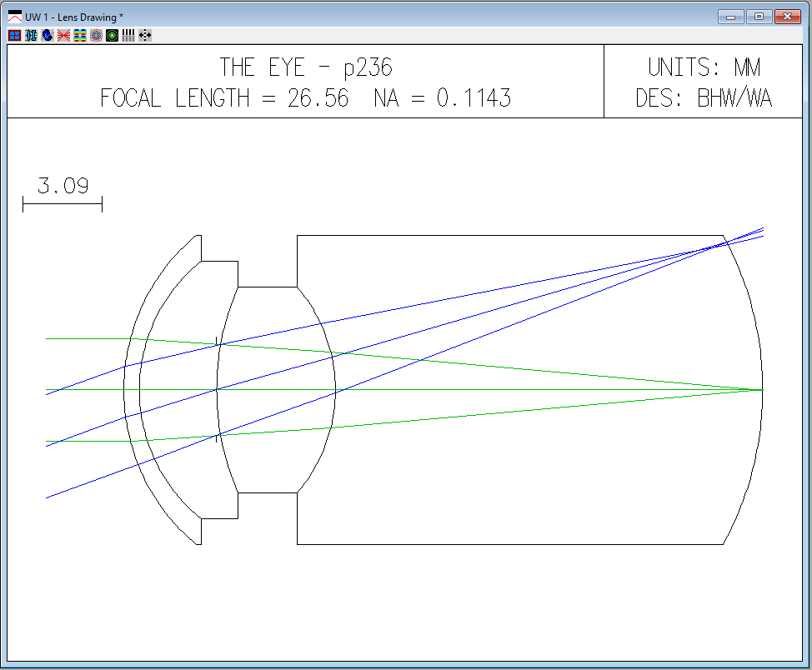The image size is (812, 670).
Task: Open the green point spread function icon
Action: (x=112, y=35)
